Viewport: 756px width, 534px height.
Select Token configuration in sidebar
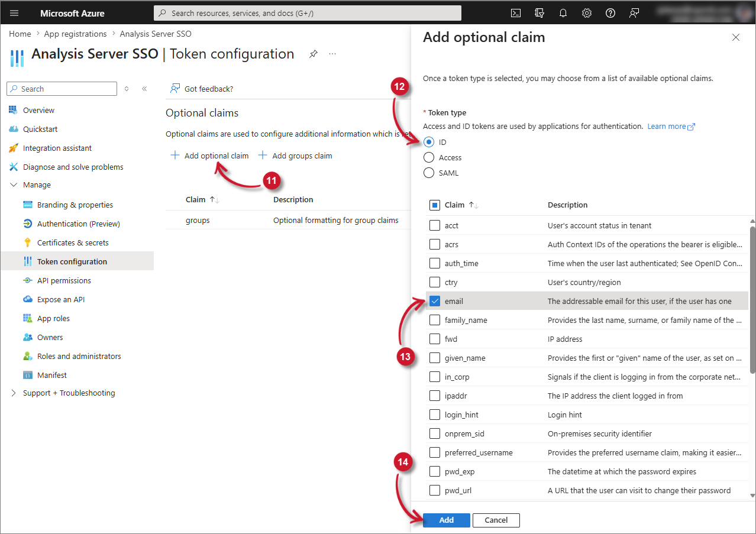click(77, 261)
